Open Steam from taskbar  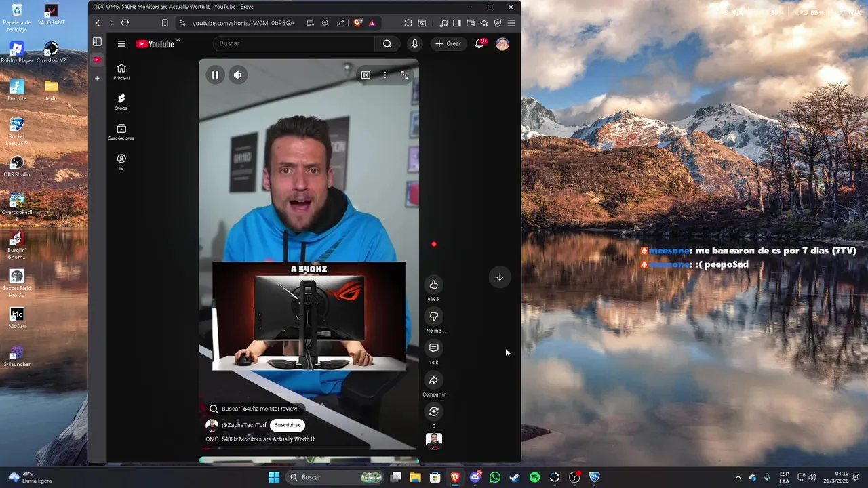515,477
